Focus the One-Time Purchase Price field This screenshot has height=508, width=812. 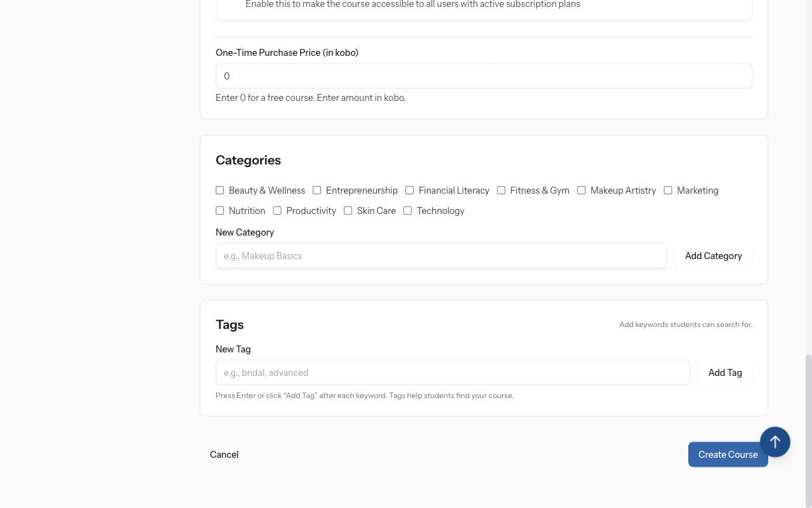[483, 76]
